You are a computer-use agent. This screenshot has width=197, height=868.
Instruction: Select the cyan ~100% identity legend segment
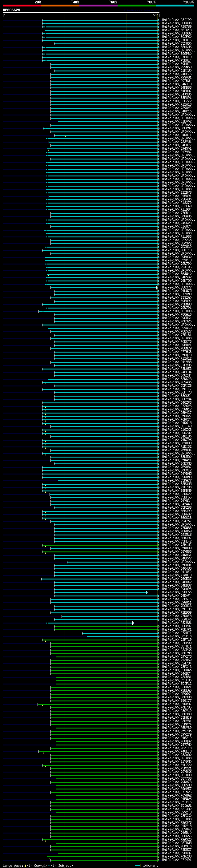[175, 6]
